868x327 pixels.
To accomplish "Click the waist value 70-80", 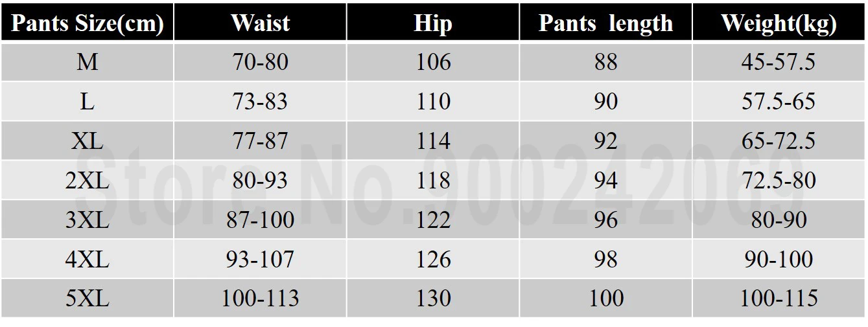I will coord(260,63).
